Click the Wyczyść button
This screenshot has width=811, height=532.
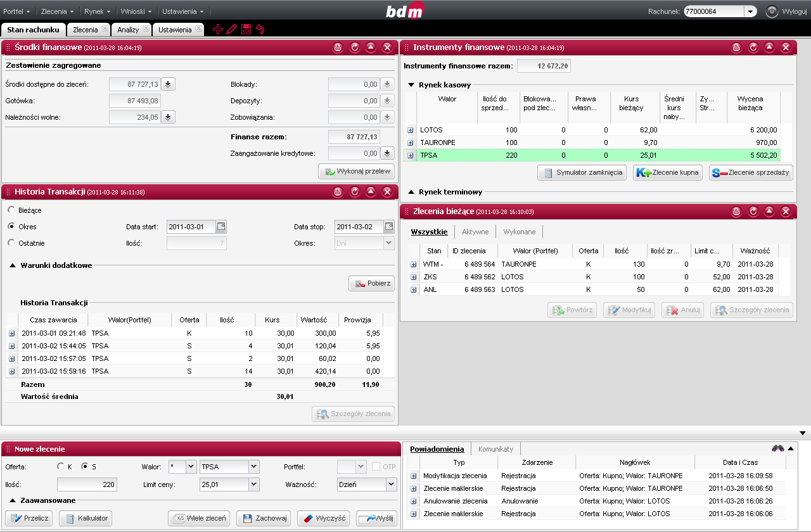323,518
